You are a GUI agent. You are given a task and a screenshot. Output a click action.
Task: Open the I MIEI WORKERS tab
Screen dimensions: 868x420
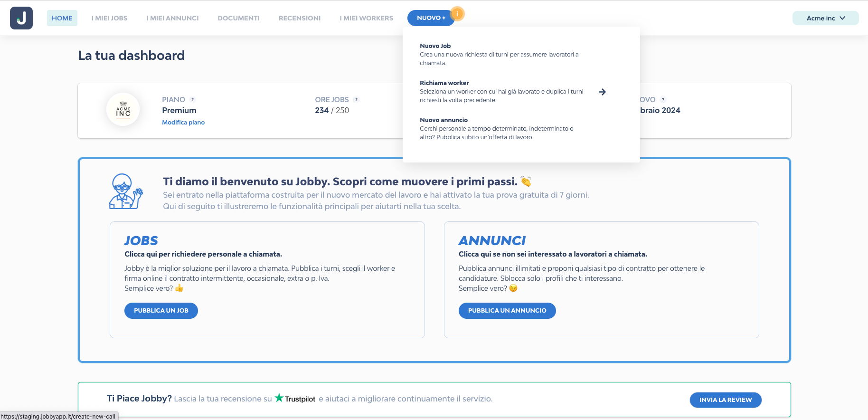point(367,18)
